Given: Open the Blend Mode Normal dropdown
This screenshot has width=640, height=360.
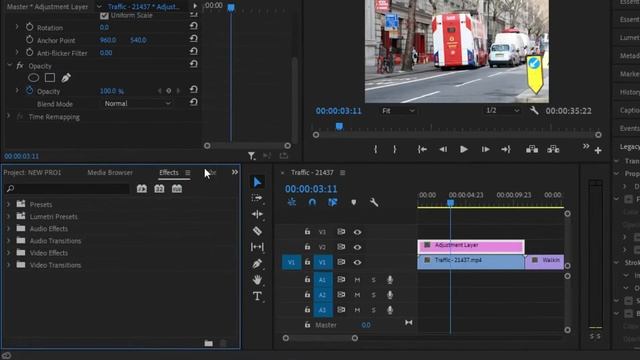Looking at the screenshot, I should pyautogui.click(x=137, y=104).
